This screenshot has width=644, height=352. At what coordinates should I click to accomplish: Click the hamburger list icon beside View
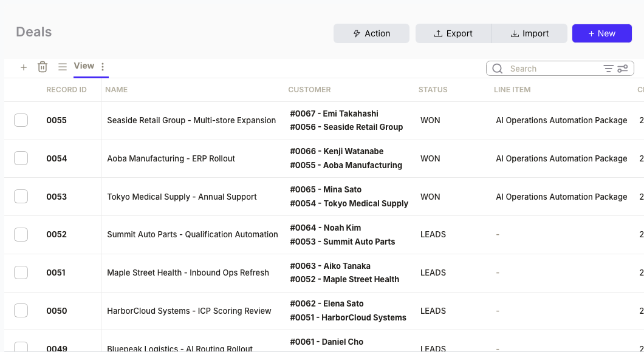click(x=63, y=67)
